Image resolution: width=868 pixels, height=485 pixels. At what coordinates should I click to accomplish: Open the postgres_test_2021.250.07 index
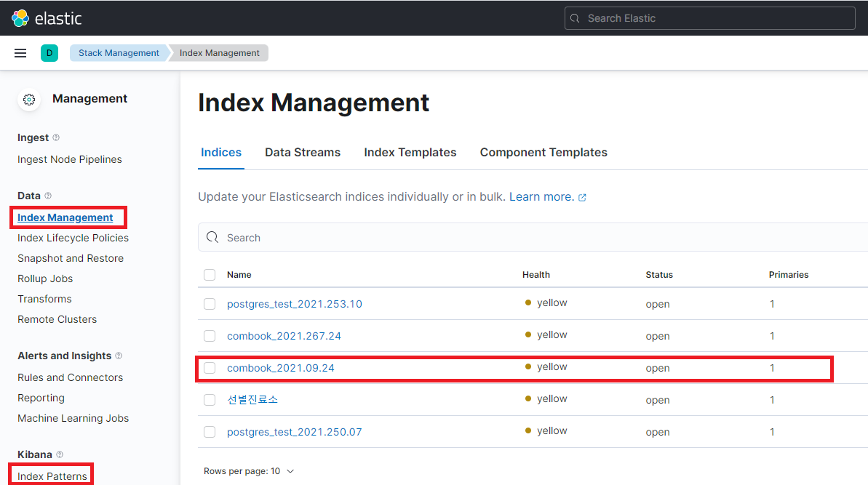[295, 432]
